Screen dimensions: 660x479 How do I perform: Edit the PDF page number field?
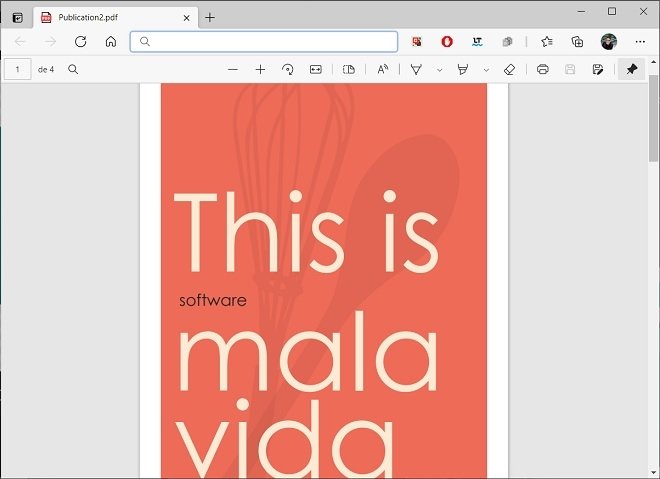(x=18, y=69)
